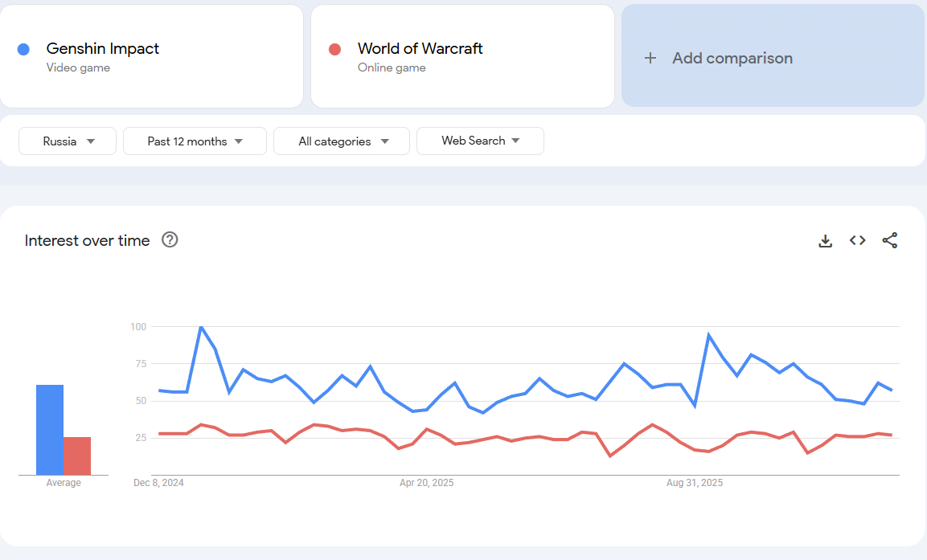
Task: Click the red dot beside World of Warcraft
Action: (x=335, y=49)
